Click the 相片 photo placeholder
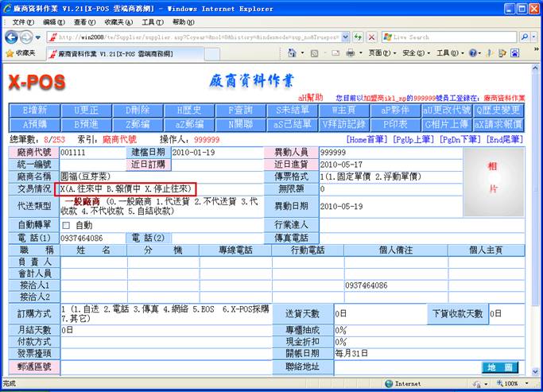 pos(492,178)
